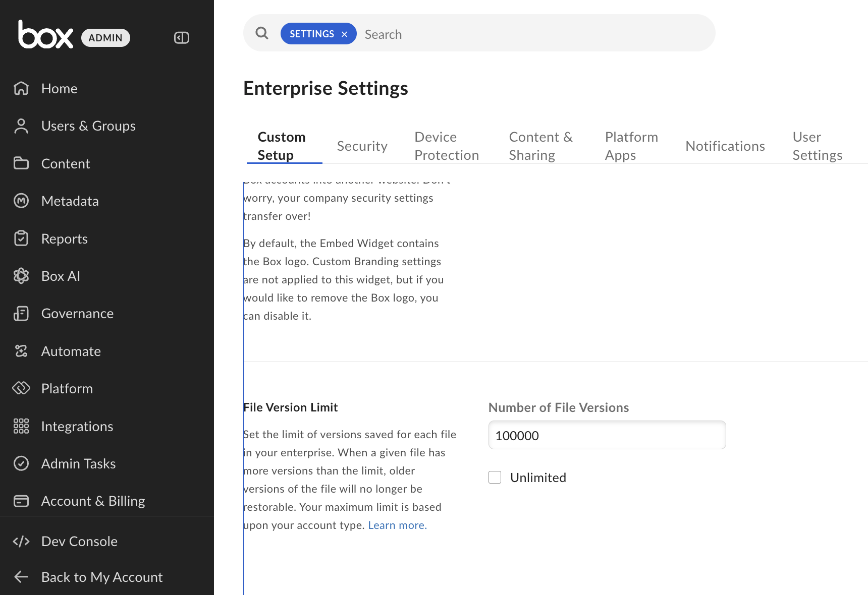
Task: Click the Automate workflow icon
Action: tap(21, 351)
